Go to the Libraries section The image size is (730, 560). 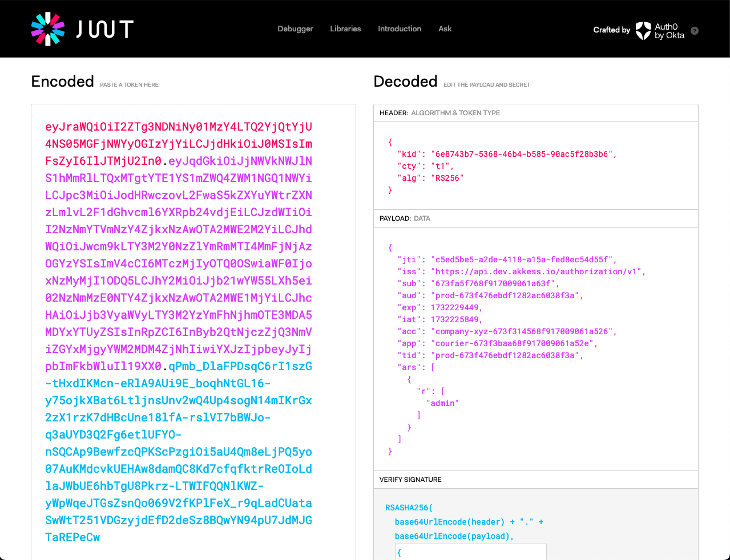tap(345, 29)
